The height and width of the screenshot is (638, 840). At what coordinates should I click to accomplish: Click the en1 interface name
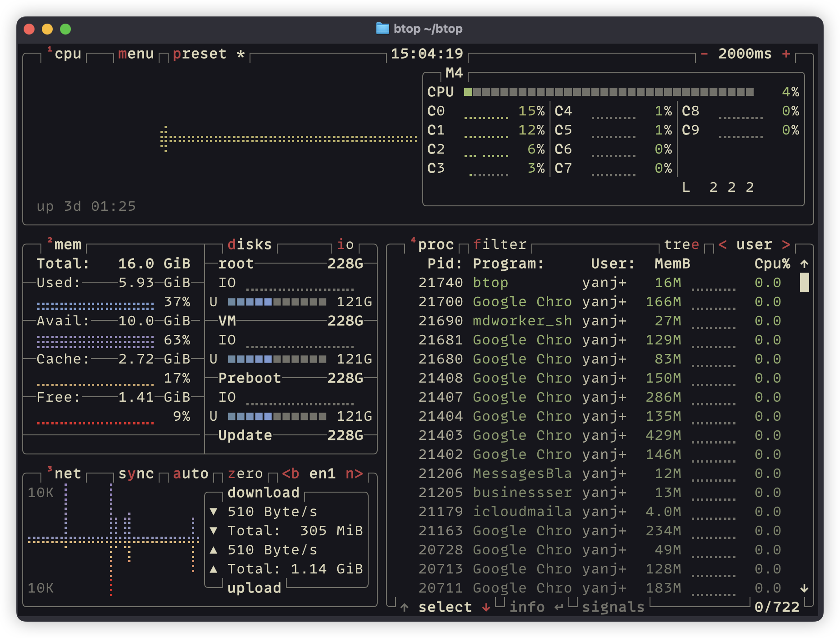322,474
